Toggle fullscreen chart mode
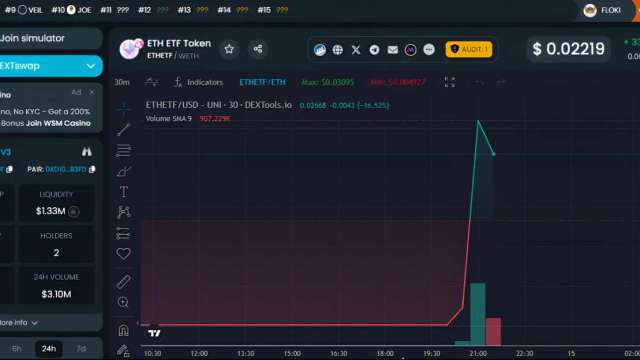This screenshot has height=360, width=640. 449,82
